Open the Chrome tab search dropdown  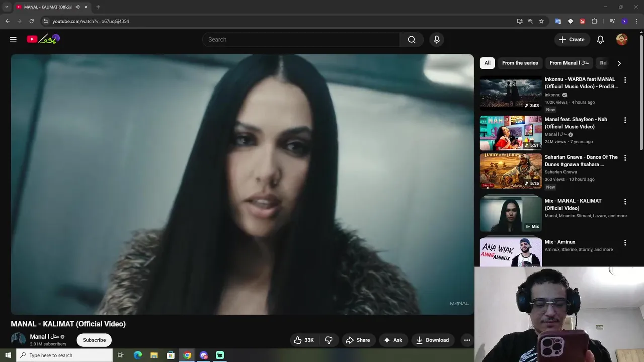(x=7, y=7)
